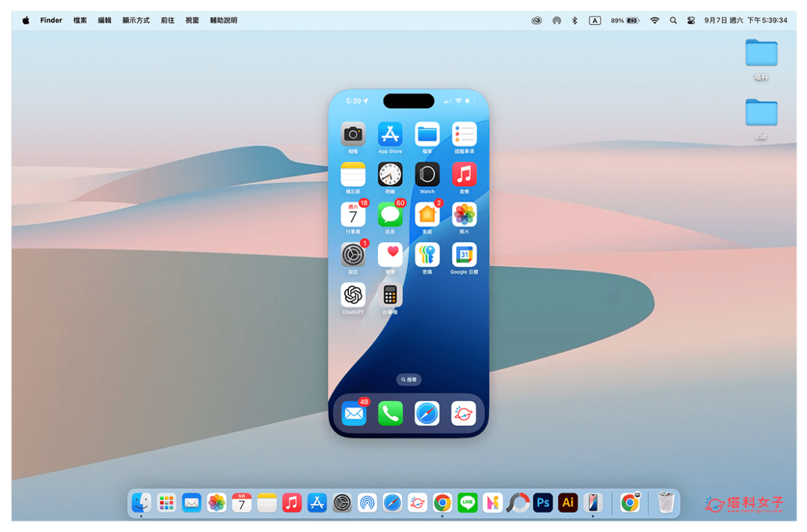The image size is (807, 532).
Task: Toggle Bluetooth in the menu bar
Action: click(x=575, y=20)
